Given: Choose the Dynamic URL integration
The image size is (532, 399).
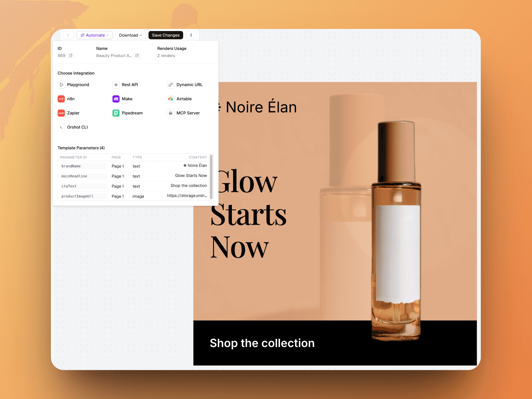Looking at the screenshot, I should click(x=185, y=85).
